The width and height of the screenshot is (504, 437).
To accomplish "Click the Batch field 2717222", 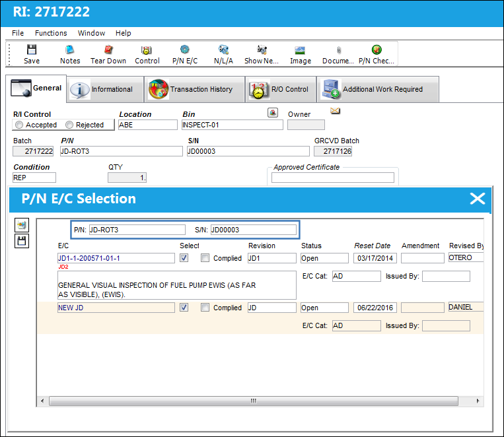I will click(33, 151).
